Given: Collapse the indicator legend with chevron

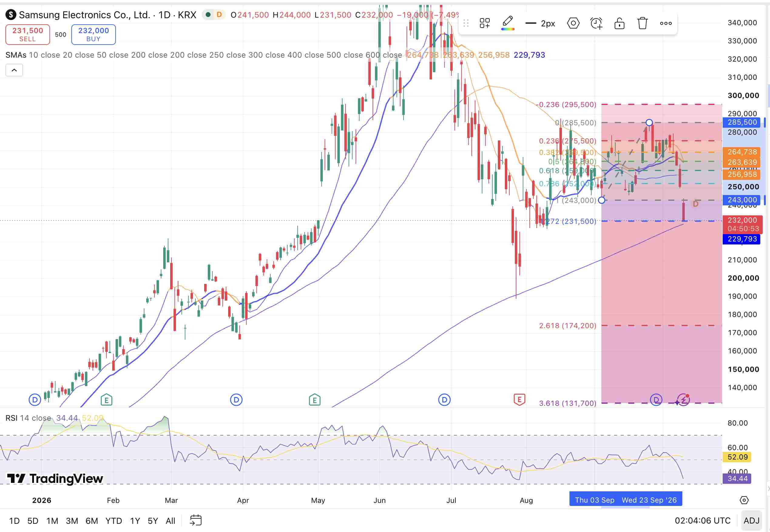Looking at the screenshot, I should pos(14,70).
